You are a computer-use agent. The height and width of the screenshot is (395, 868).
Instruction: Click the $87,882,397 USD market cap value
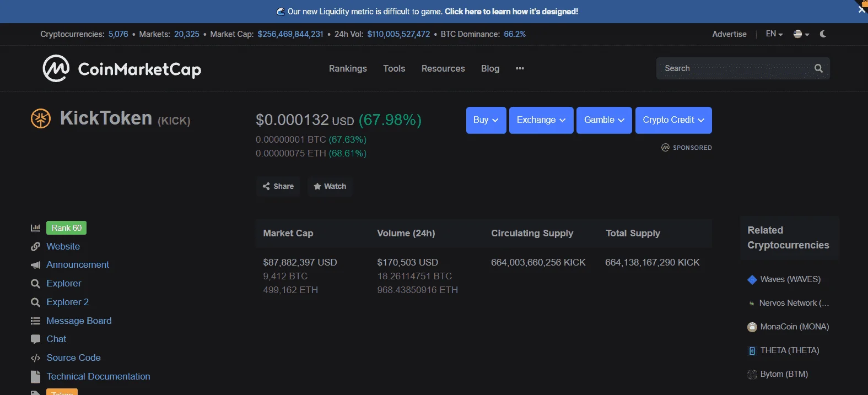300,263
